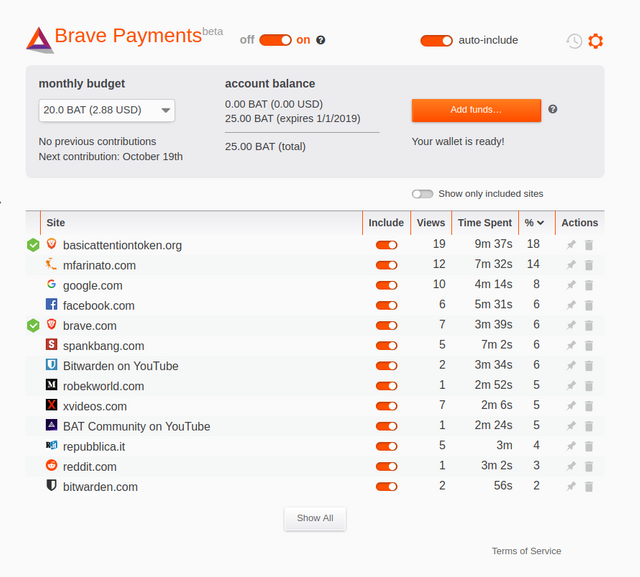The image size is (640, 577).
Task: Open republicca.it site link
Action: point(94,447)
